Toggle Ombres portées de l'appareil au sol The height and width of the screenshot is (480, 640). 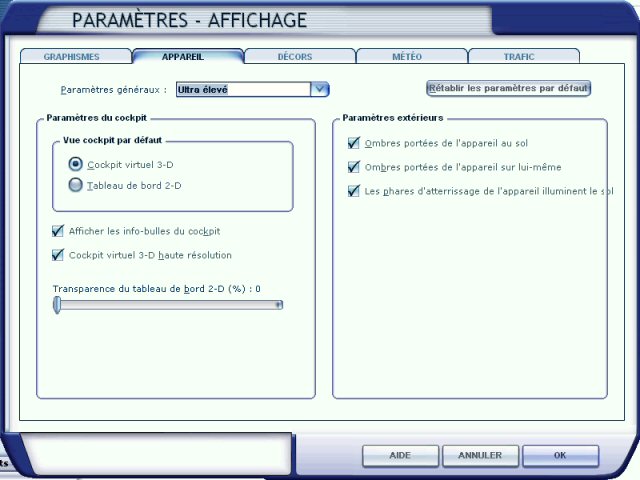click(x=353, y=143)
